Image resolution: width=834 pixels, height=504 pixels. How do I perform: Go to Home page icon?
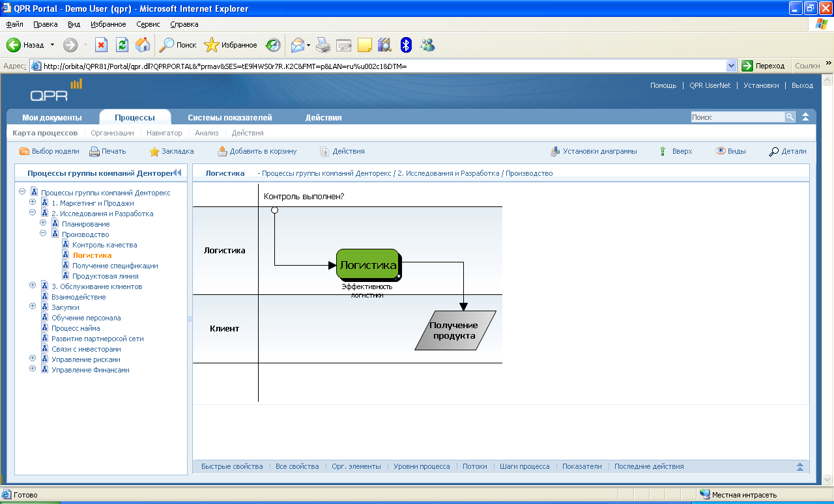coord(143,45)
